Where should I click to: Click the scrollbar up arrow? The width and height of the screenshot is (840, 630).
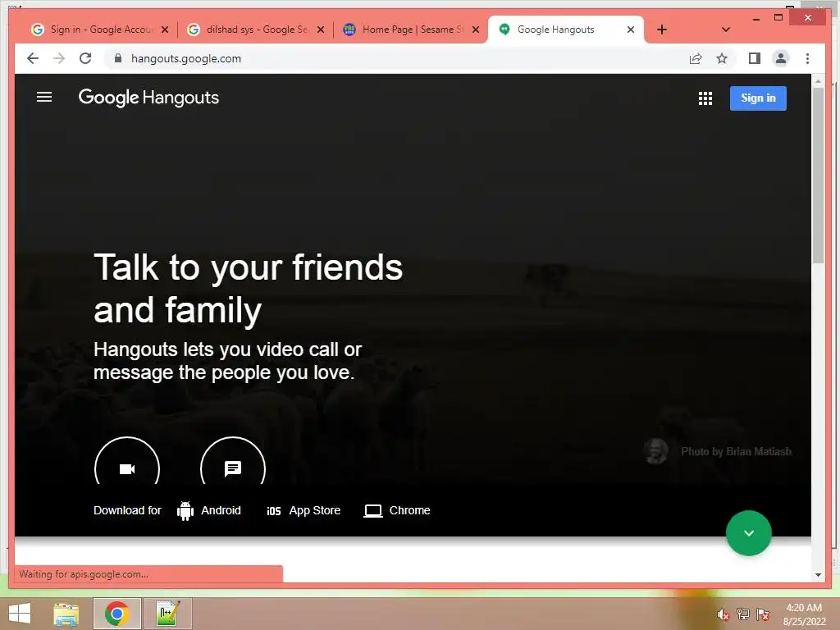818,81
